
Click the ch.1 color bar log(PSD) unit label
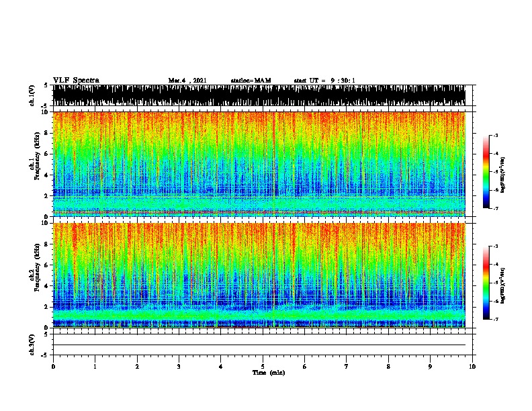click(503, 175)
